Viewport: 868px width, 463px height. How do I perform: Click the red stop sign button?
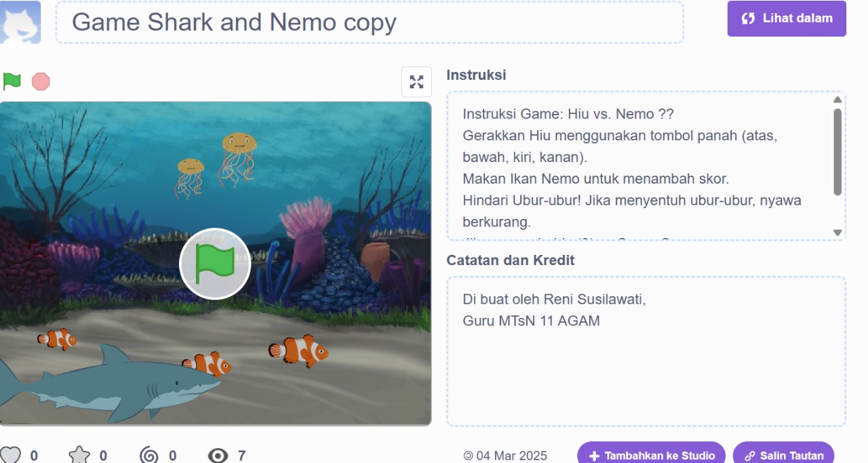click(41, 81)
